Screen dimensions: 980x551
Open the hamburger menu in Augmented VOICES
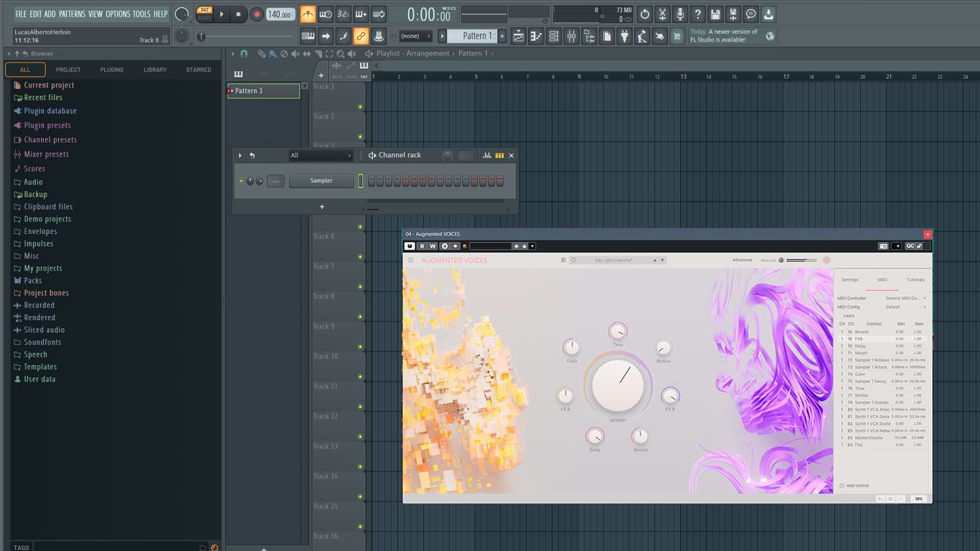click(411, 260)
